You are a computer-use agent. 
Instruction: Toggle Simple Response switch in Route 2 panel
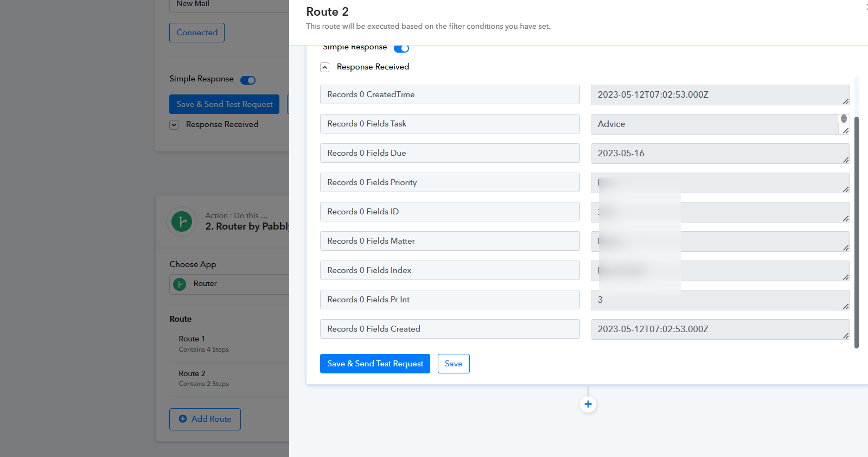(x=401, y=48)
